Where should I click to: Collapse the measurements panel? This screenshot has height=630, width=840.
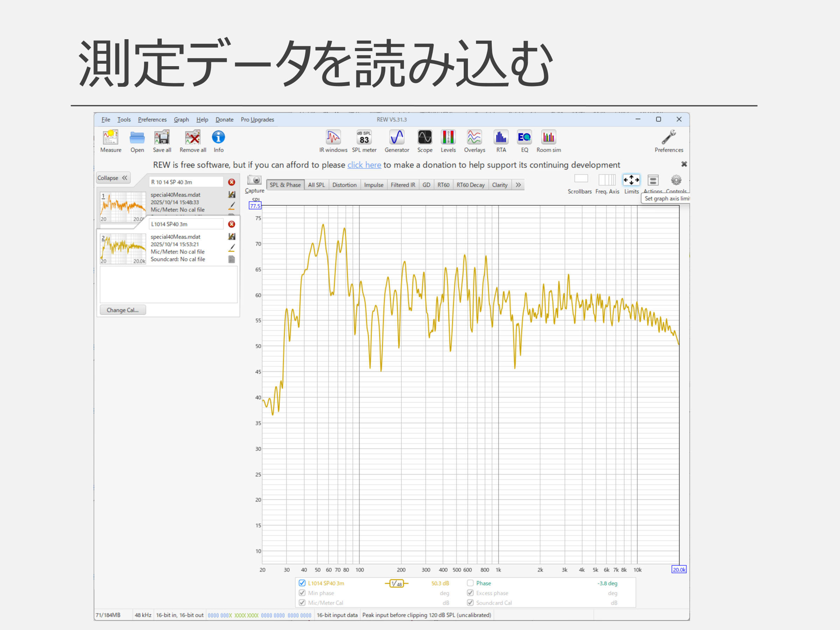click(113, 178)
